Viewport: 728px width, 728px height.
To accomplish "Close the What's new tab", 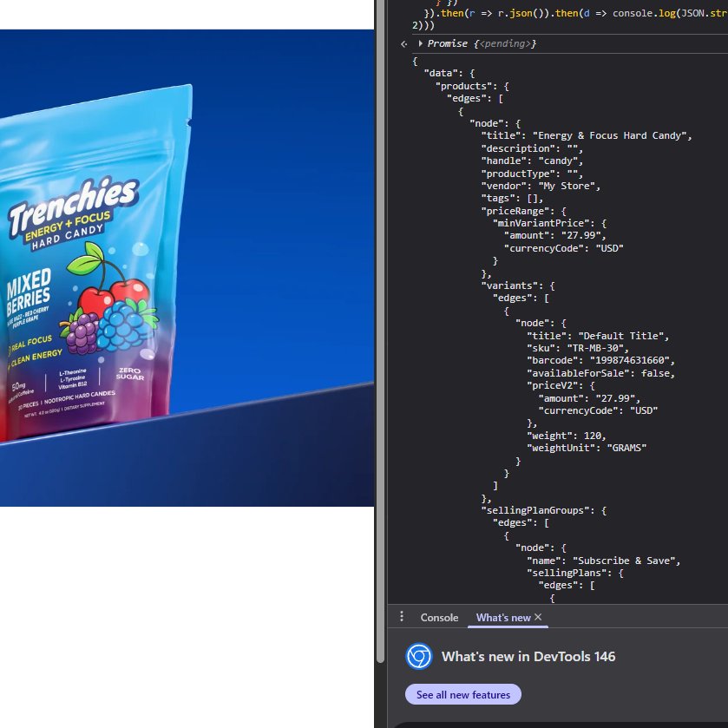I will pos(538,617).
